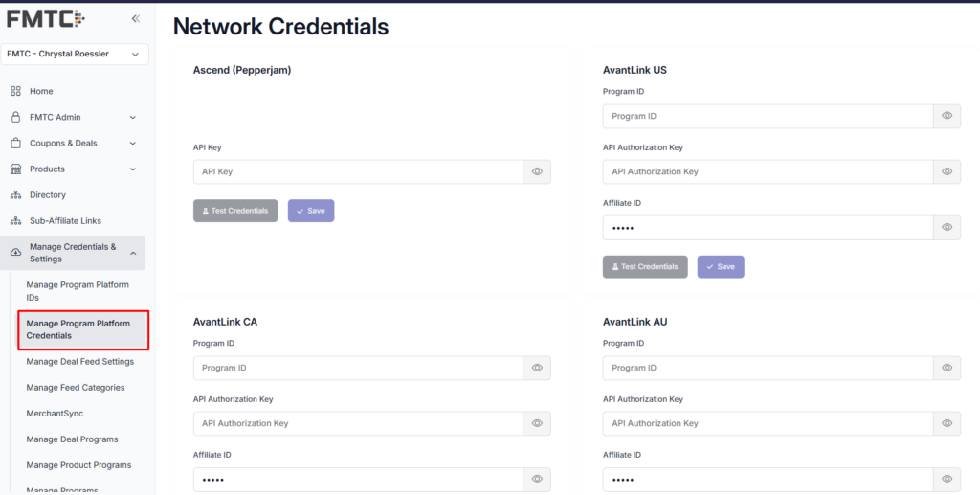Click Test Credentials under Ascend (Pepperjam)
This screenshot has width=980, height=495.
pyautogui.click(x=235, y=211)
